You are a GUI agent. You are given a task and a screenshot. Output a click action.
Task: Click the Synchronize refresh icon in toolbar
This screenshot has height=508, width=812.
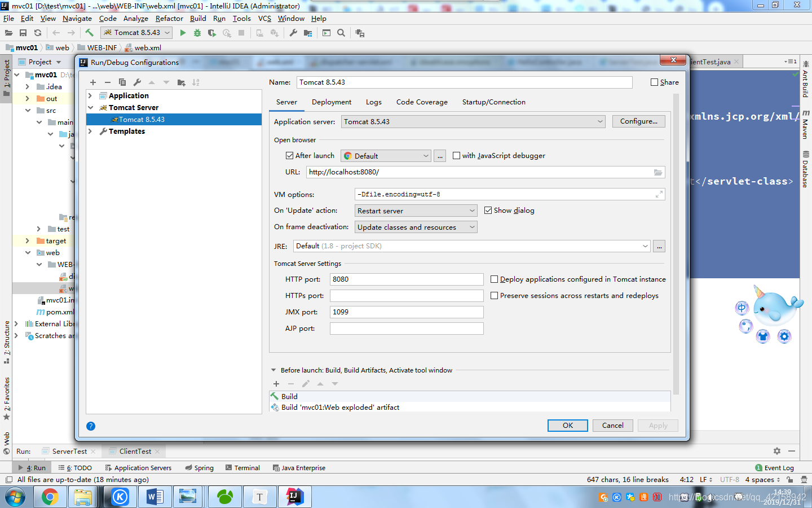coord(38,33)
